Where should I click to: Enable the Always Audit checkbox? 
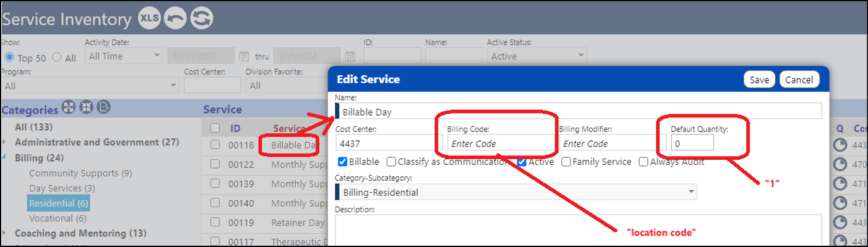pos(643,162)
